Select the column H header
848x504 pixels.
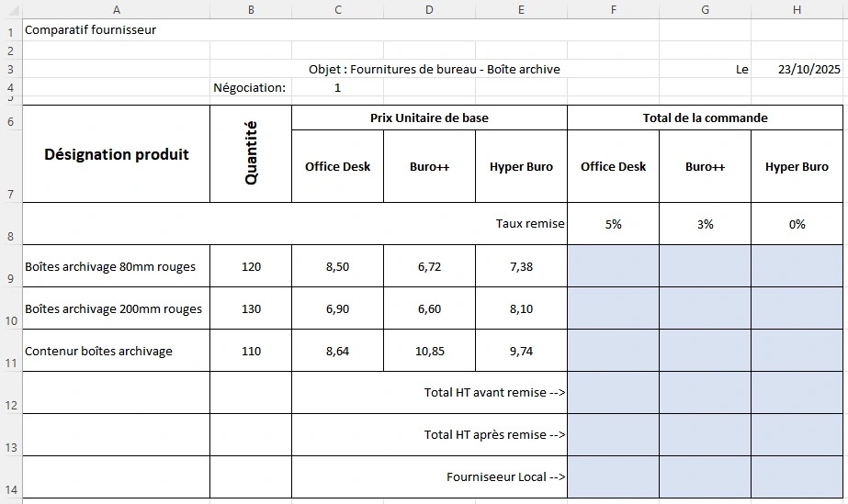pyautogui.click(x=797, y=9)
